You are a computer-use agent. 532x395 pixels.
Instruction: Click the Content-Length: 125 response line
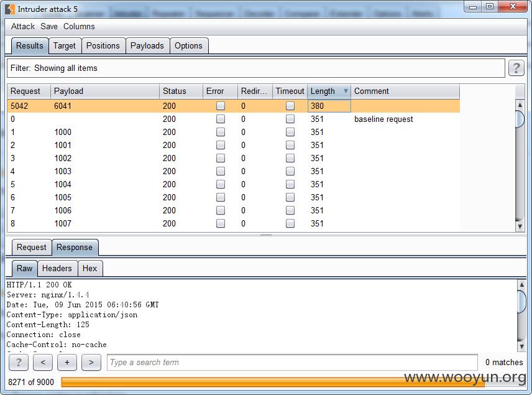click(x=48, y=325)
